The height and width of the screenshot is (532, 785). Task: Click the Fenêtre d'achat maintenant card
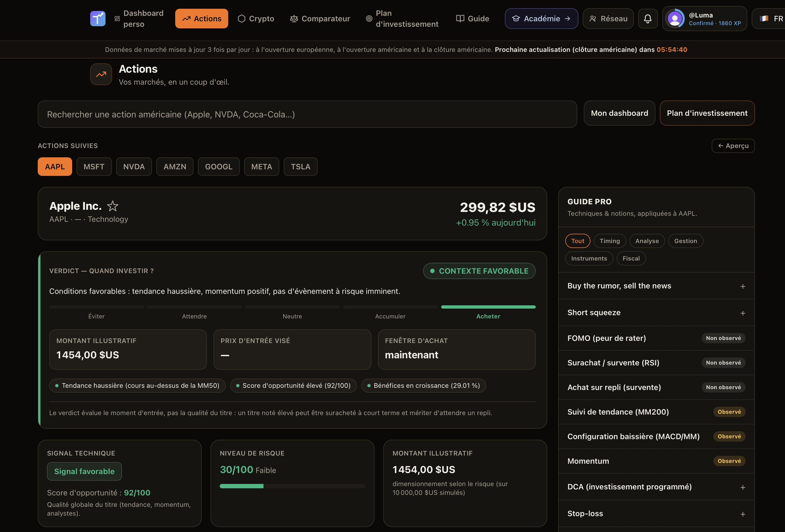coord(457,349)
